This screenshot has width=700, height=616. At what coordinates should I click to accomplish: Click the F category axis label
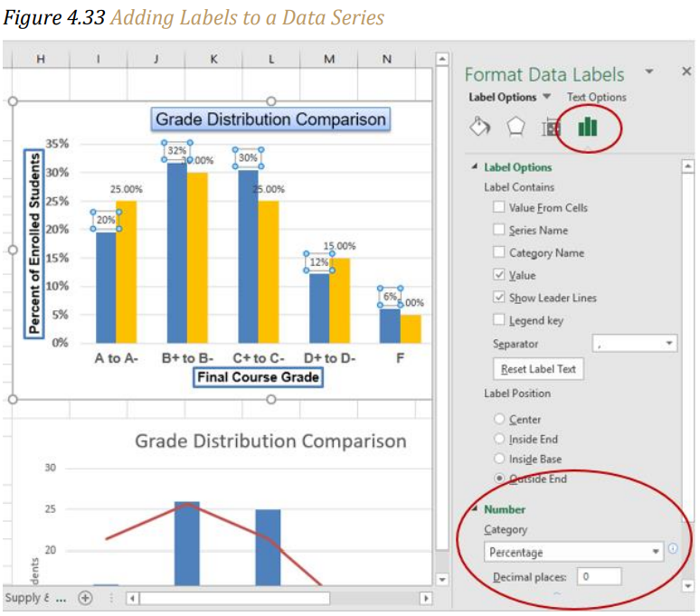pyautogui.click(x=400, y=358)
